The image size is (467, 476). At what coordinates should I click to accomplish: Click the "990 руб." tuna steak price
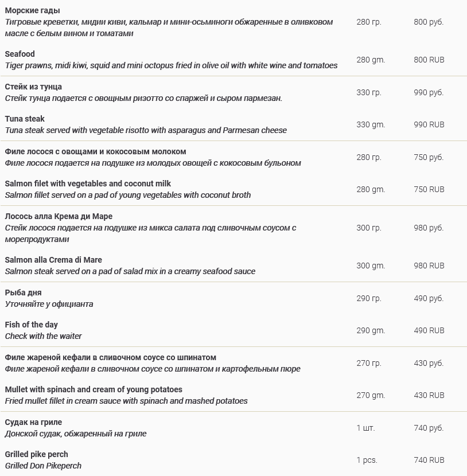pyautogui.click(x=429, y=92)
